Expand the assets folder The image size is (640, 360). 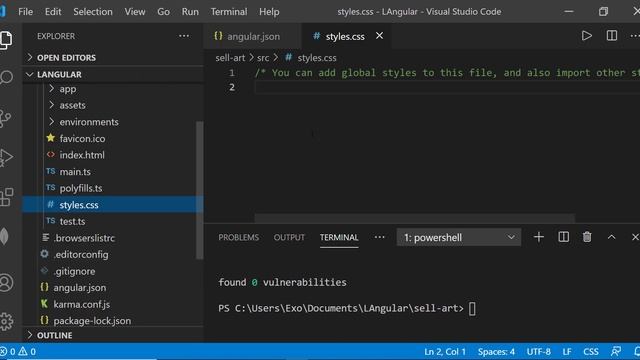click(113, 105)
